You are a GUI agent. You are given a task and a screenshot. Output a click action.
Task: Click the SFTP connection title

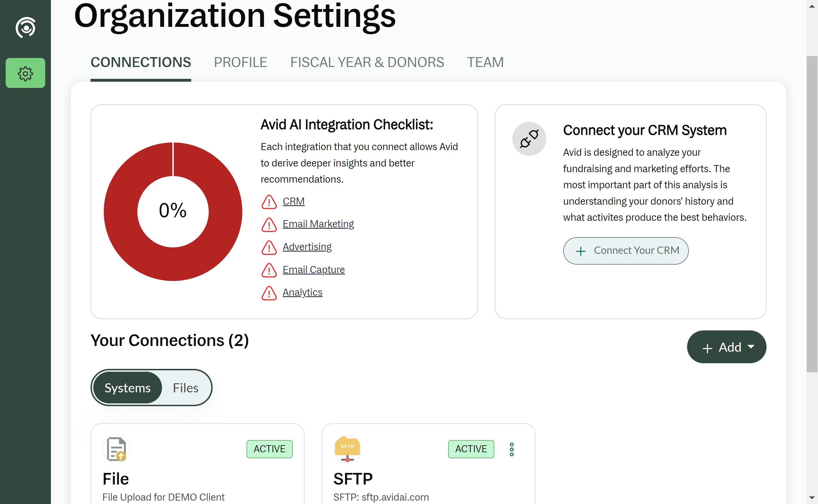tap(353, 479)
